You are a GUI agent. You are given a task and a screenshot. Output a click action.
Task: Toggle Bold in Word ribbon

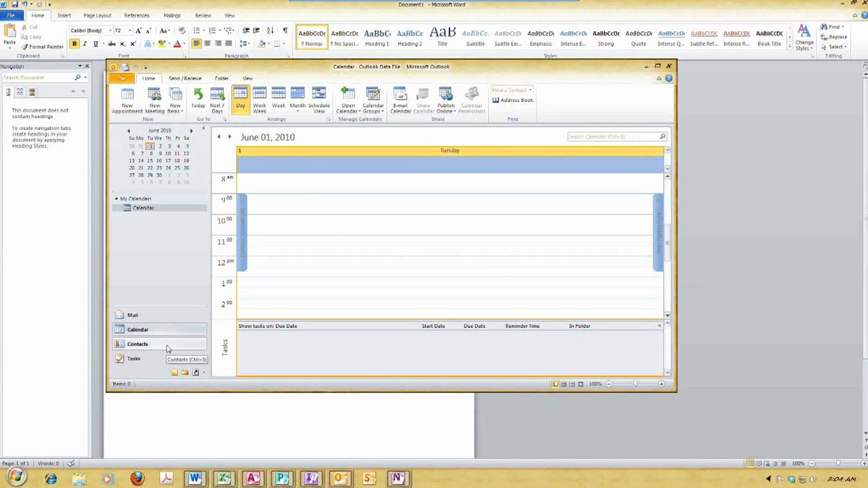point(75,44)
